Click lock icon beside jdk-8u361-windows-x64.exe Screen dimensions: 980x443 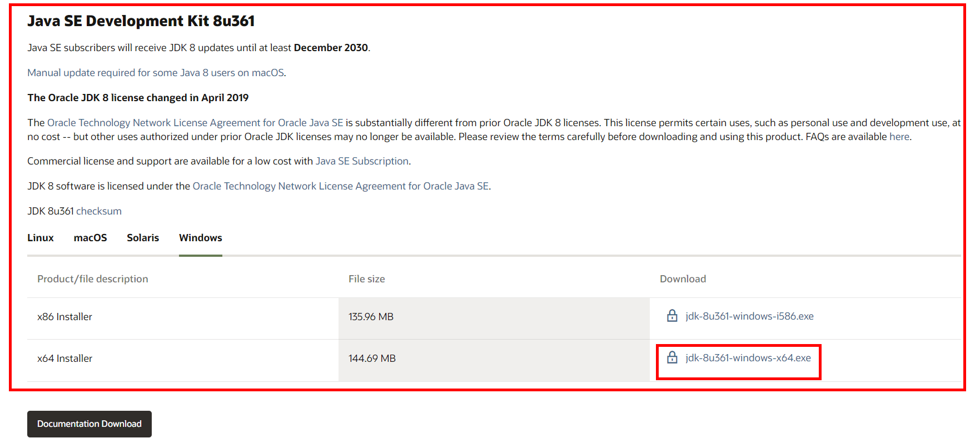tap(672, 357)
